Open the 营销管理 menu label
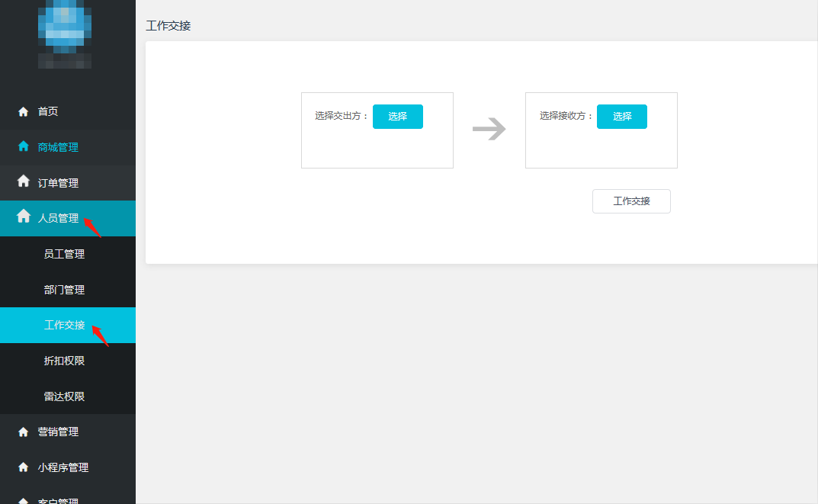The width and height of the screenshot is (818, 504). [58, 432]
